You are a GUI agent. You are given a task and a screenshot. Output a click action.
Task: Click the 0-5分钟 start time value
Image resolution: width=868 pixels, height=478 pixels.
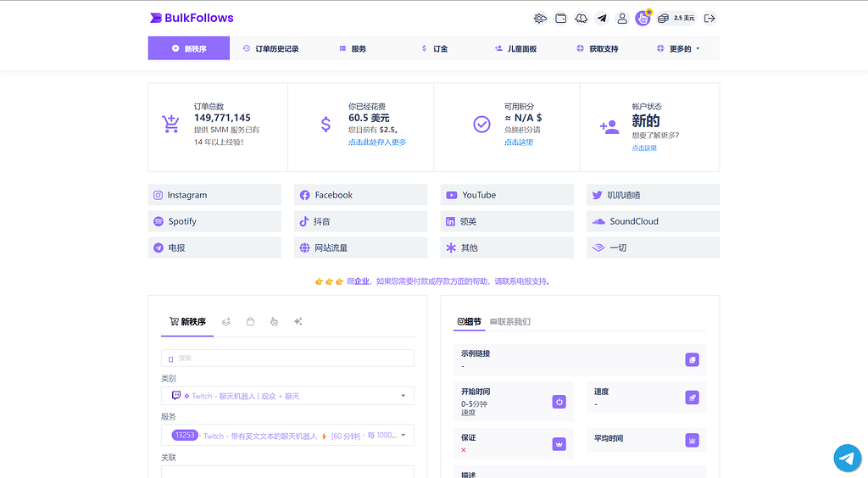point(474,404)
